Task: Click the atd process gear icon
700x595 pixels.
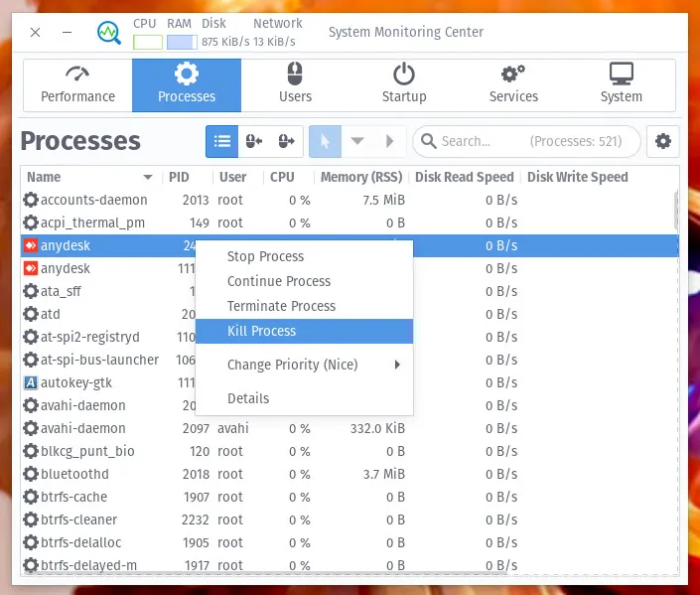Action: tap(31, 314)
